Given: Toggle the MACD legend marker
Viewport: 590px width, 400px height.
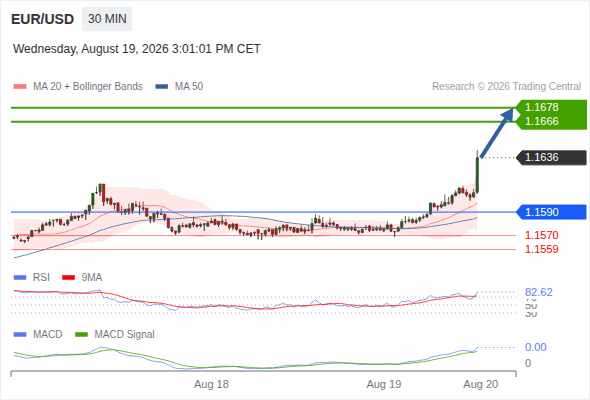Looking at the screenshot, I should point(20,335).
